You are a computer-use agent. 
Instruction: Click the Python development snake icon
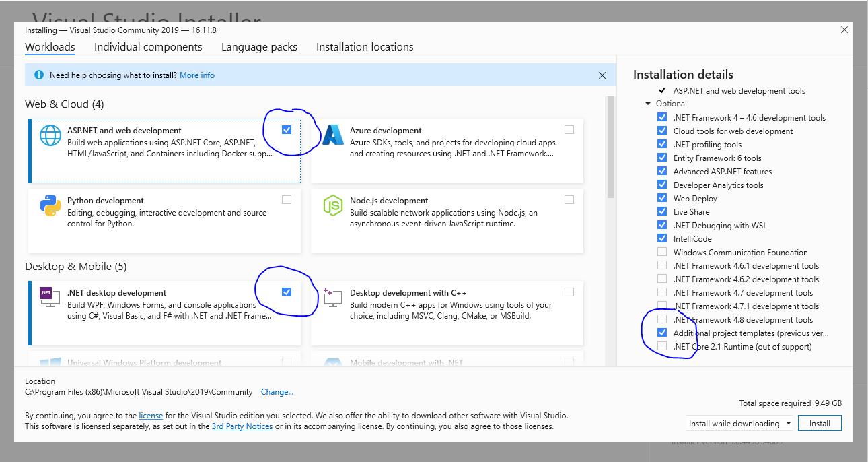pos(50,205)
